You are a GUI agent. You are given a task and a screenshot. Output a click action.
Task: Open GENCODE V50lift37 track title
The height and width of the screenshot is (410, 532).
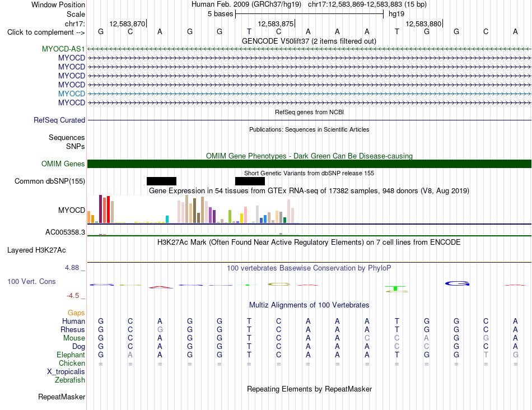coord(309,41)
